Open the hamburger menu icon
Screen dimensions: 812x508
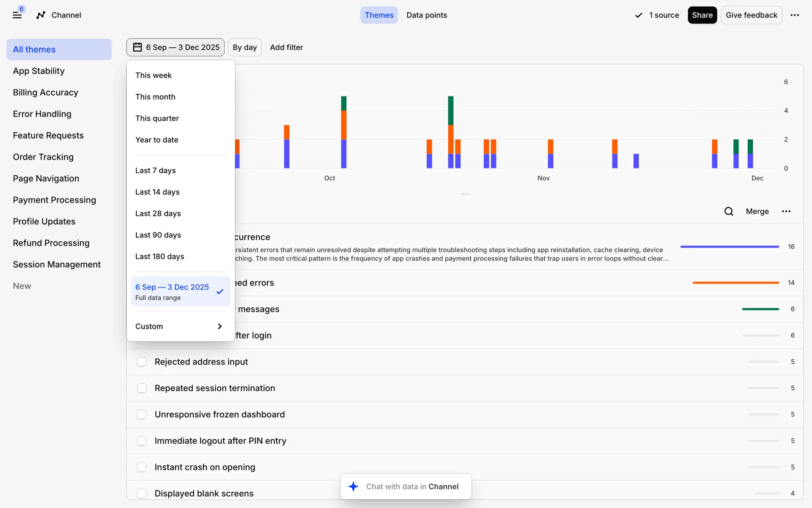[17, 15]
